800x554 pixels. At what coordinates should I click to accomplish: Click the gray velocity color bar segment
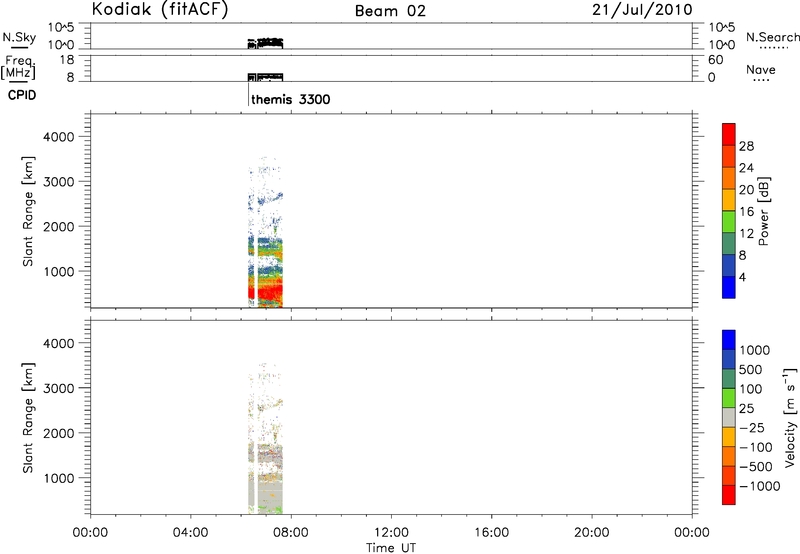(729, 417)
